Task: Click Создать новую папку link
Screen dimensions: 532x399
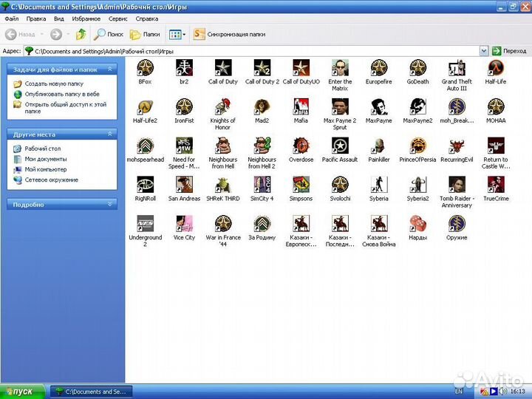Action: (x=54, y=83)
